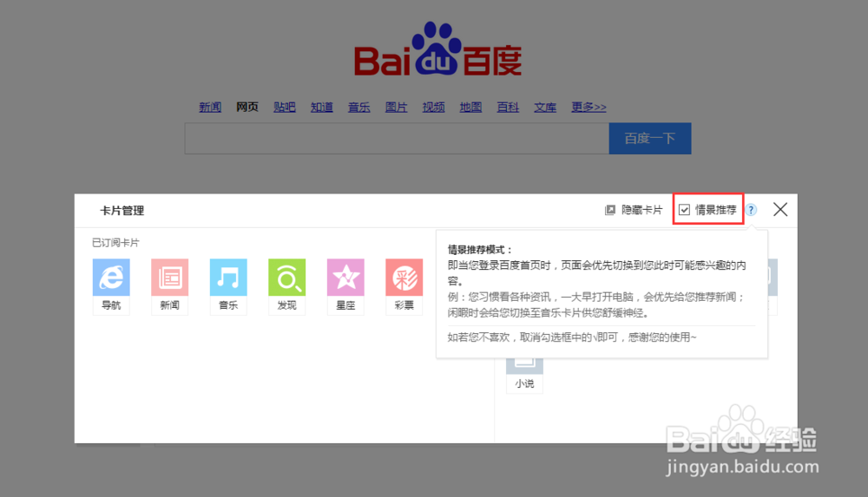Select the 音乐 music card
Image resolution: width=868 pixels, height=497 pixels.
point(228,286)
